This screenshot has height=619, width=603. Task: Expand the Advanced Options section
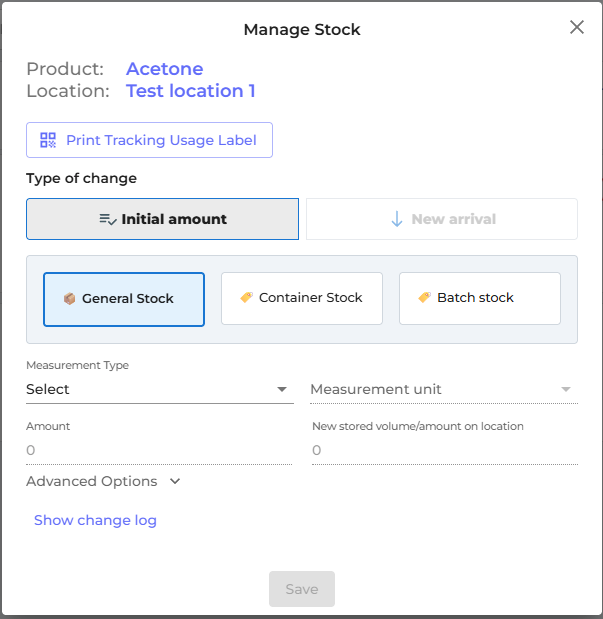(103, 481)
